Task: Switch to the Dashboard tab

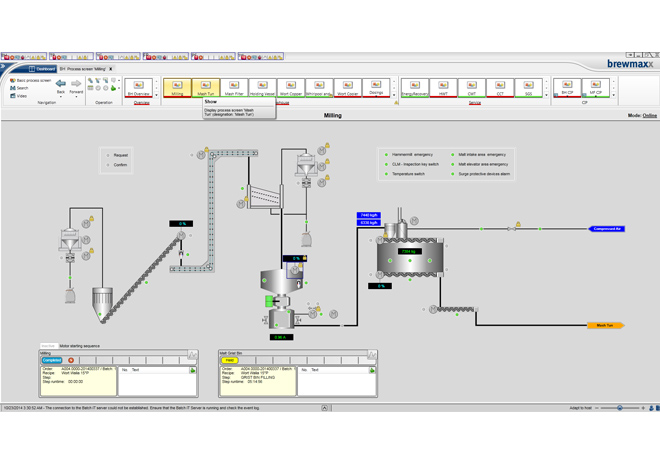Action: click(44, 69)
